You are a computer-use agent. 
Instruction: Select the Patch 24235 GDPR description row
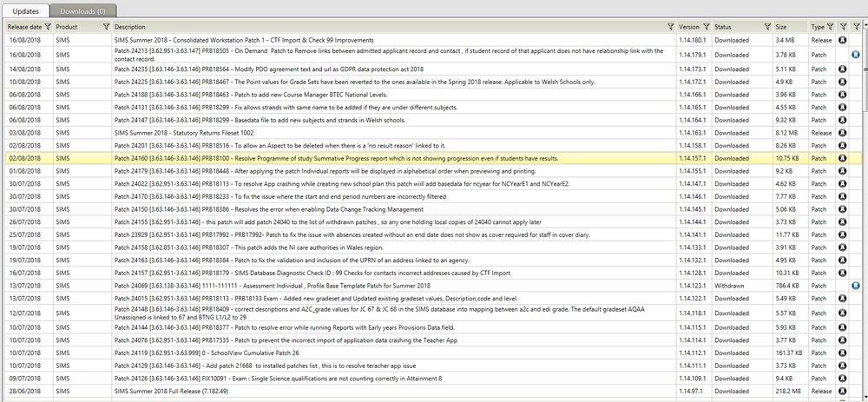coord(269,69)
